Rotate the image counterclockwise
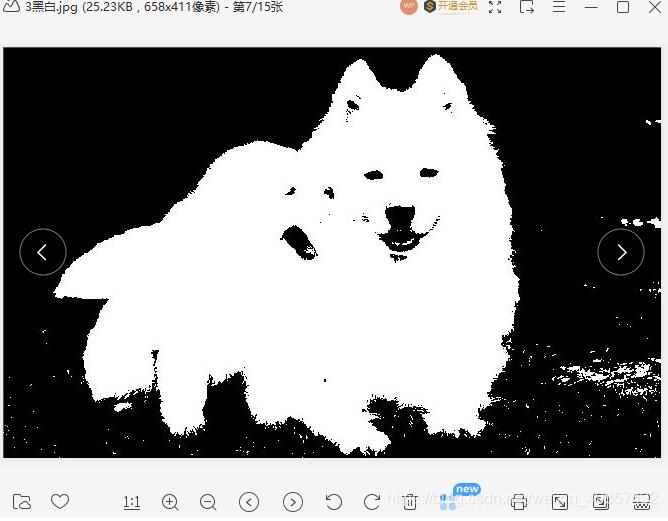 tap(334, 502)
